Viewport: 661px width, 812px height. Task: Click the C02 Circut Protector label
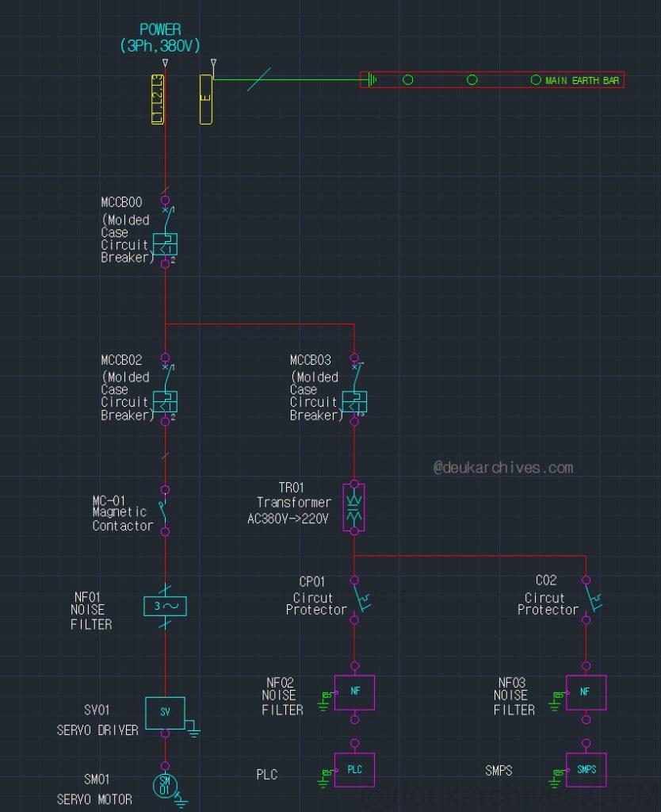point(548,596)
